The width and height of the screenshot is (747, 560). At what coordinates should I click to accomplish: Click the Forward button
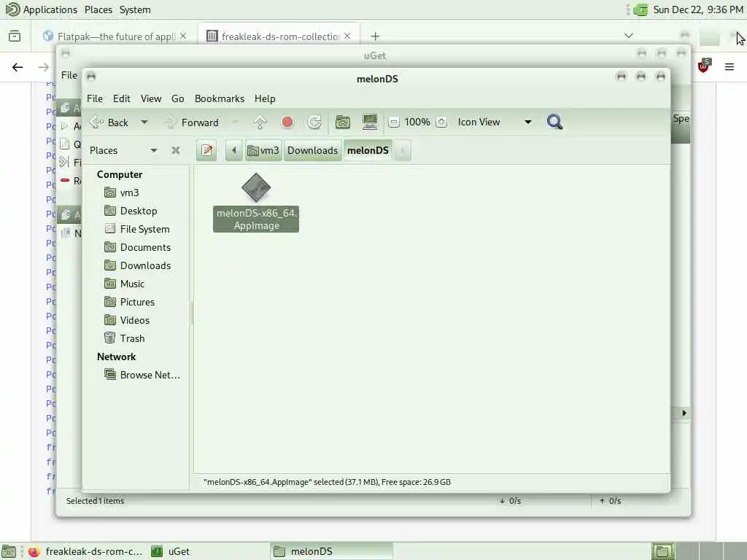(x=192, y=122)
